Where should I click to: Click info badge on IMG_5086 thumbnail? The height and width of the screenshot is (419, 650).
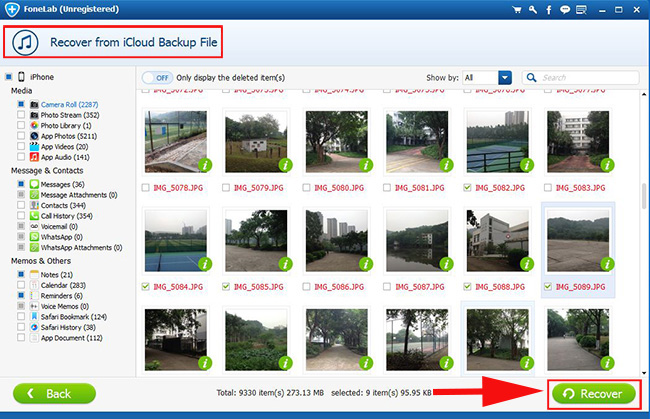click(366, 264)
